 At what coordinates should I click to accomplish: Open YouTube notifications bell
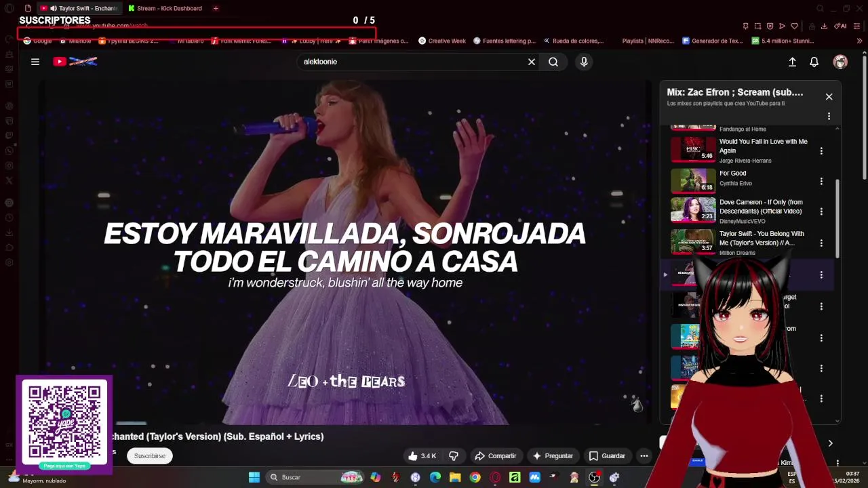coord(814,62)
